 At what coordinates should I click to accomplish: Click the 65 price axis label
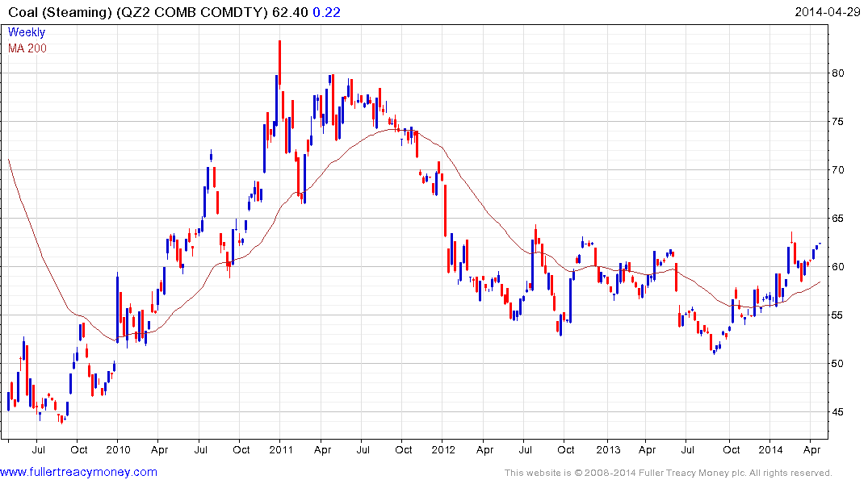pos(837,219)
